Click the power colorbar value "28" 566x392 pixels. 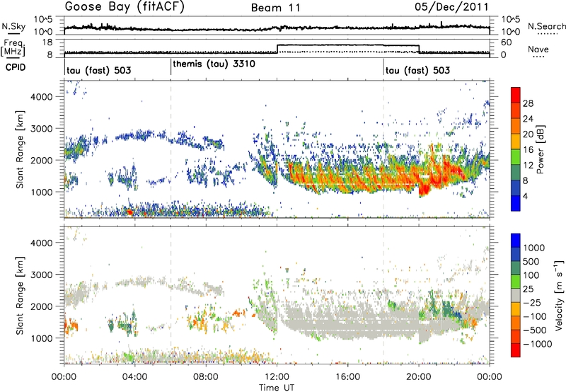click(528, 103)
